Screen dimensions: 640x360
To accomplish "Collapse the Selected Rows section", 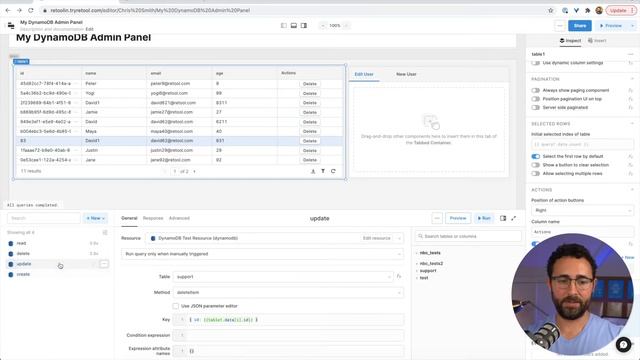I will coord(631,124).
